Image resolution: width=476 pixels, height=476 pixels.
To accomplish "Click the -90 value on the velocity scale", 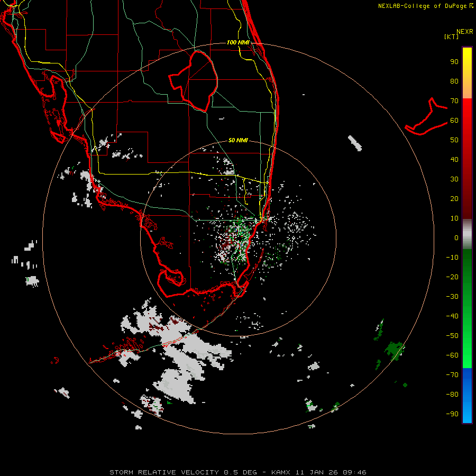I will pos(452,414).
